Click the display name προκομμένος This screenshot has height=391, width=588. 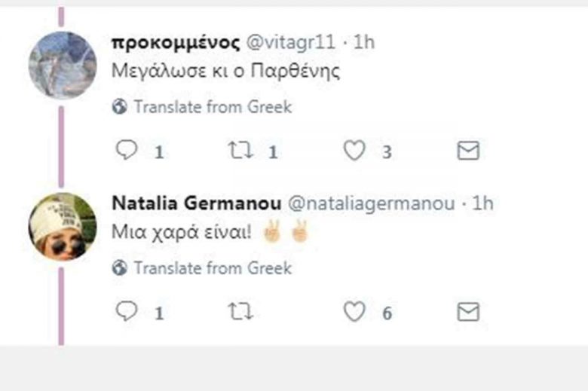click(176, 42)
